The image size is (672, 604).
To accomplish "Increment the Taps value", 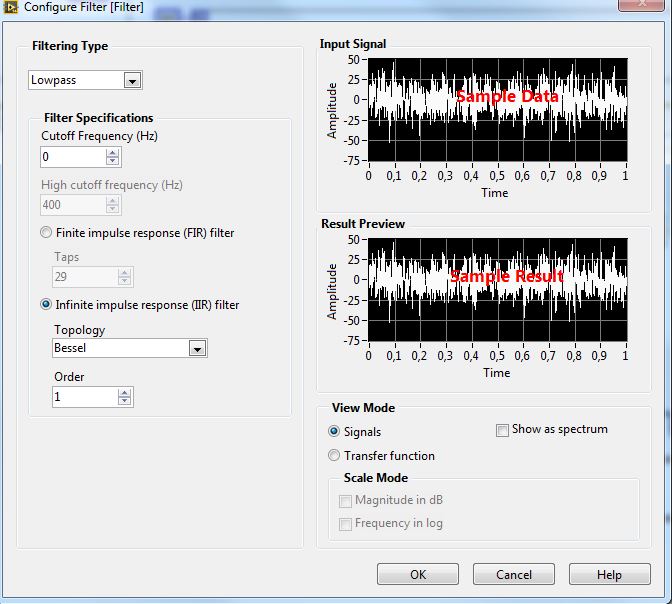I will pos(124,273).
